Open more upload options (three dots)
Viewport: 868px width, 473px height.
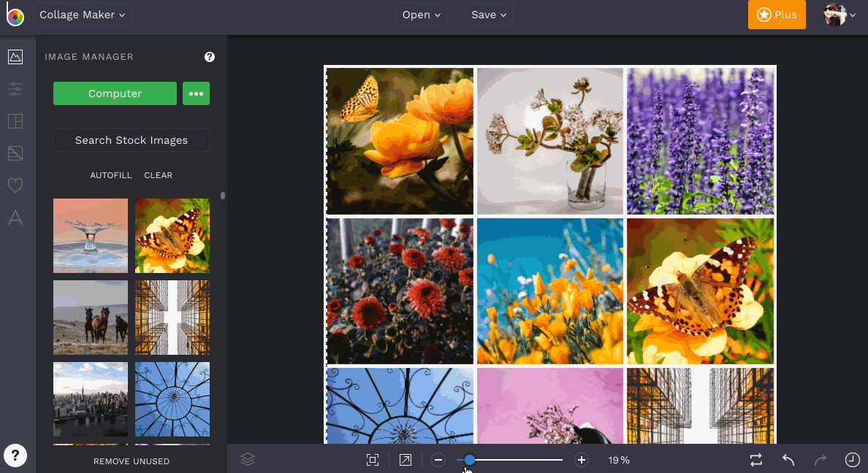tap(196, 93)
